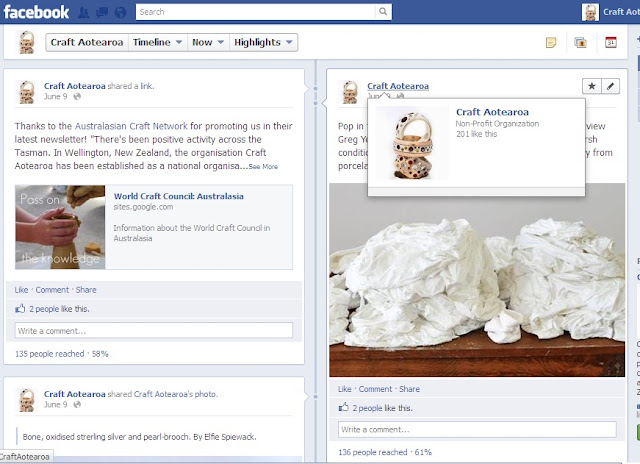Open the Highlights dropdown

pyautogui.click(x=263, y=42)
